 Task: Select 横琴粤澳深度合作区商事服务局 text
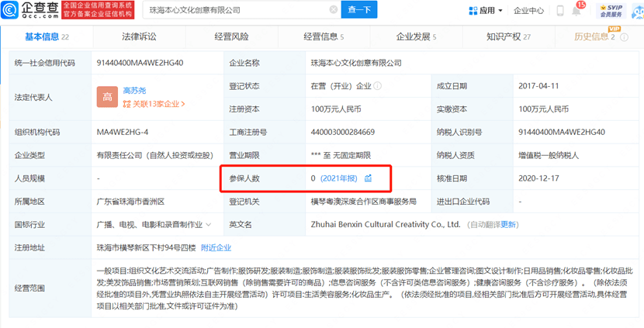coord(364,202)
